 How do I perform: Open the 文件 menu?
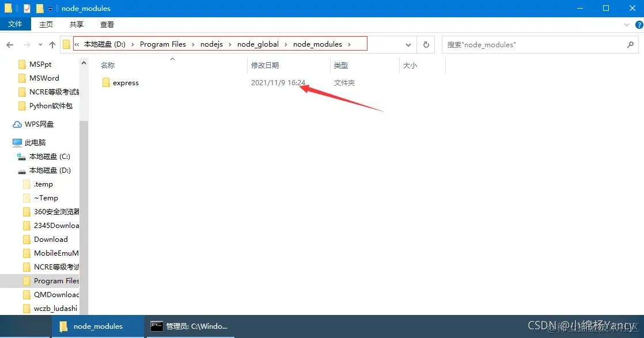(x=16, y=24)
